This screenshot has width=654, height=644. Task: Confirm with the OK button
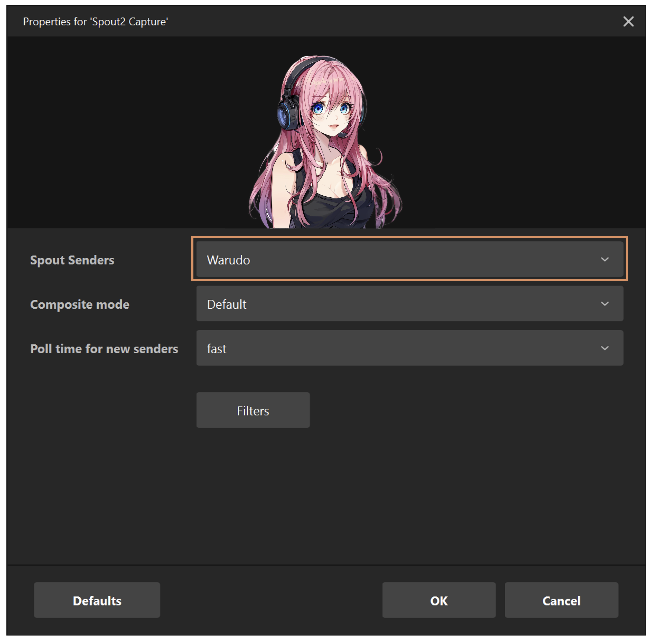439,600
